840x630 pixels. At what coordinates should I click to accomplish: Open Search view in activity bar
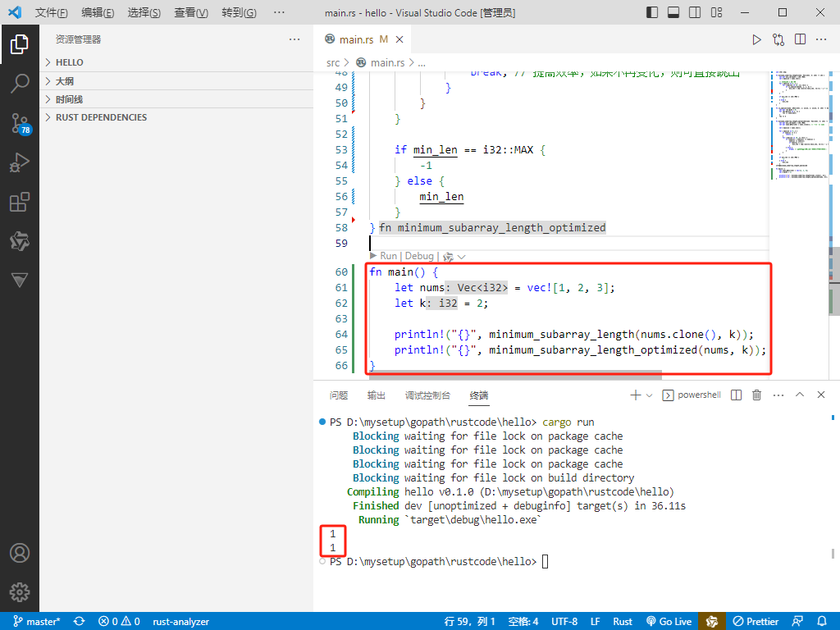pos(20,84)
